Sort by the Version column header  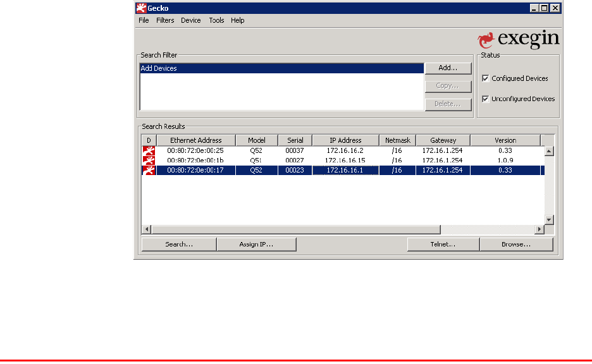(x=505, y=140)
